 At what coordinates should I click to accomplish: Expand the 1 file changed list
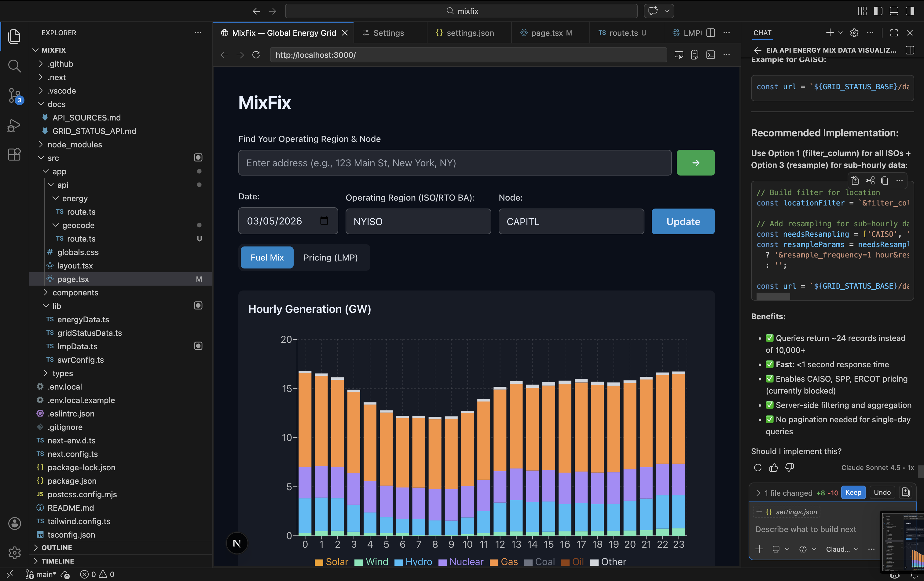(x=758, y=493)
